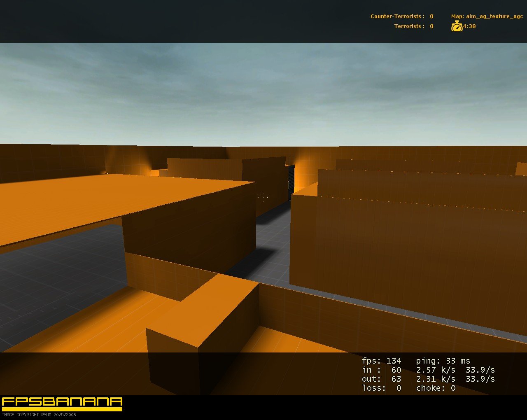The height and width of the screenshot is (420, 527).
Task: Click the ping: 33 ms readout
Action: [443, 361]
